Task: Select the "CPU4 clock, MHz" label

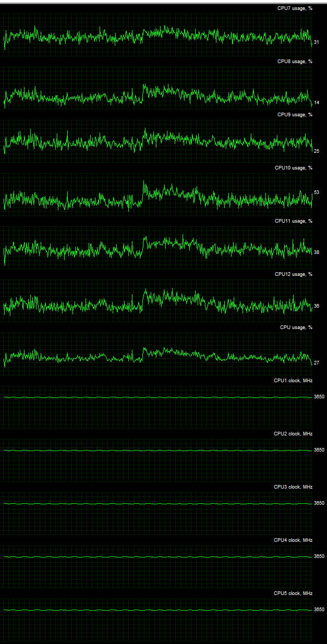Action: click(x=293, y=540)
